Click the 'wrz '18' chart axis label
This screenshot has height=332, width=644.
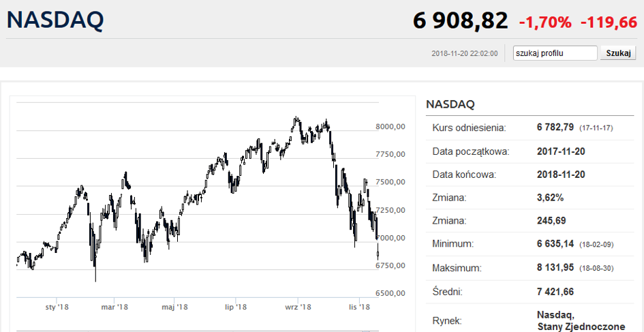click(x=298, y=307)
